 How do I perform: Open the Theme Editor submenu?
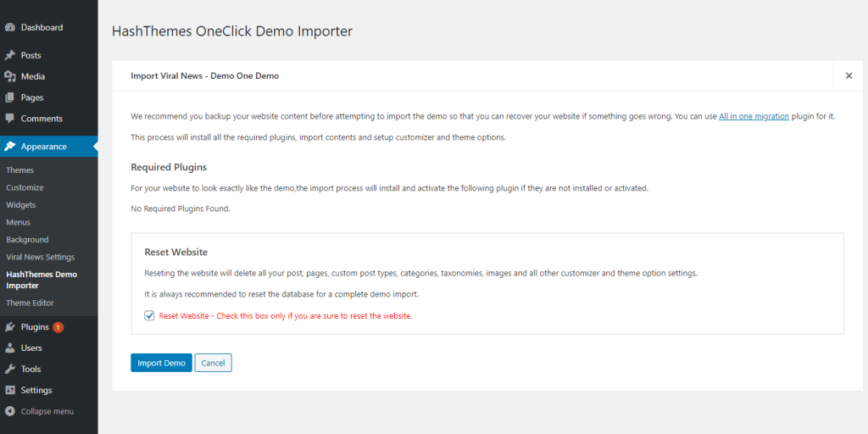pyautogui.click(x=30, y=303)
